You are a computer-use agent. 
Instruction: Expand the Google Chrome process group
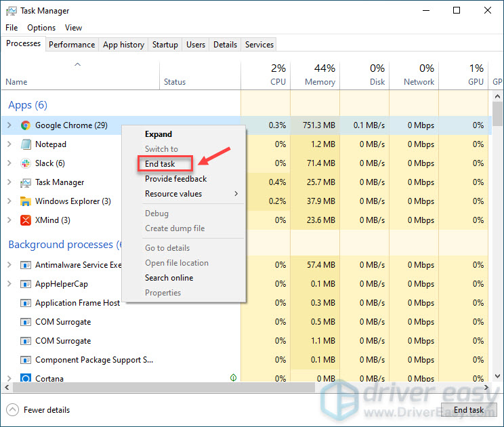coord(9,125)
